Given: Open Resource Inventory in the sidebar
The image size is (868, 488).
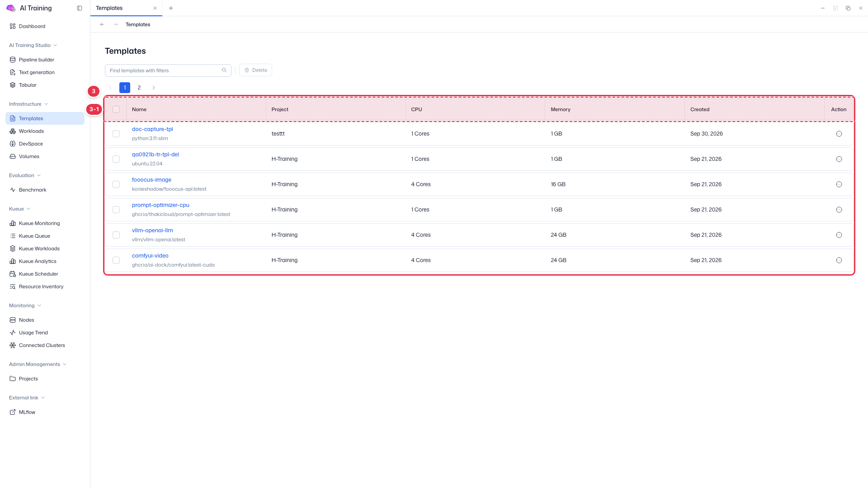Looking at the screenshot, I should (41, 286).
